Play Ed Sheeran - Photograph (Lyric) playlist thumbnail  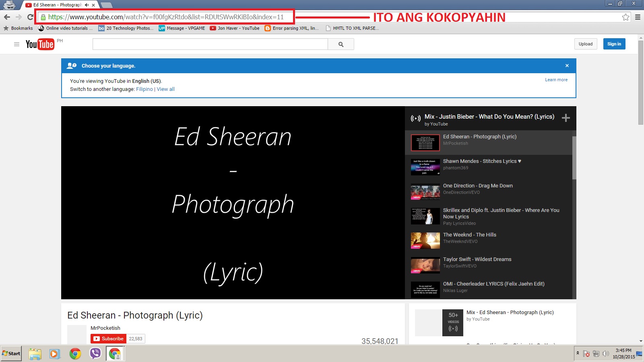point(425,143)
